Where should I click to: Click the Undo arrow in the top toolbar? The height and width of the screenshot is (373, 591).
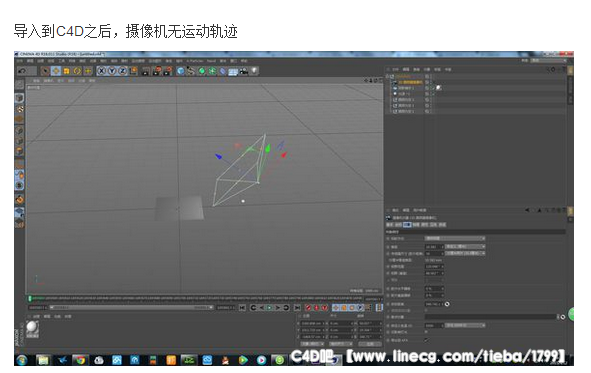[x=22, y=71]
